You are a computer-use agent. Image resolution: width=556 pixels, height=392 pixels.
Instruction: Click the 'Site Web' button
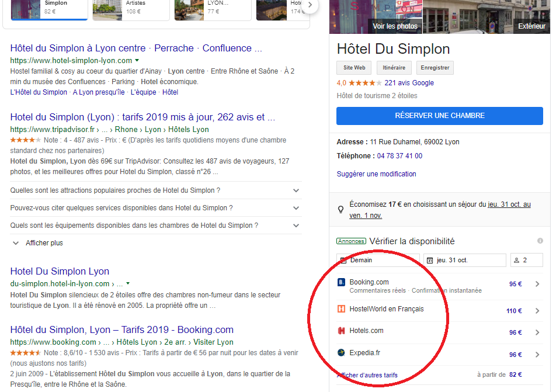click(x=354, y=68)
